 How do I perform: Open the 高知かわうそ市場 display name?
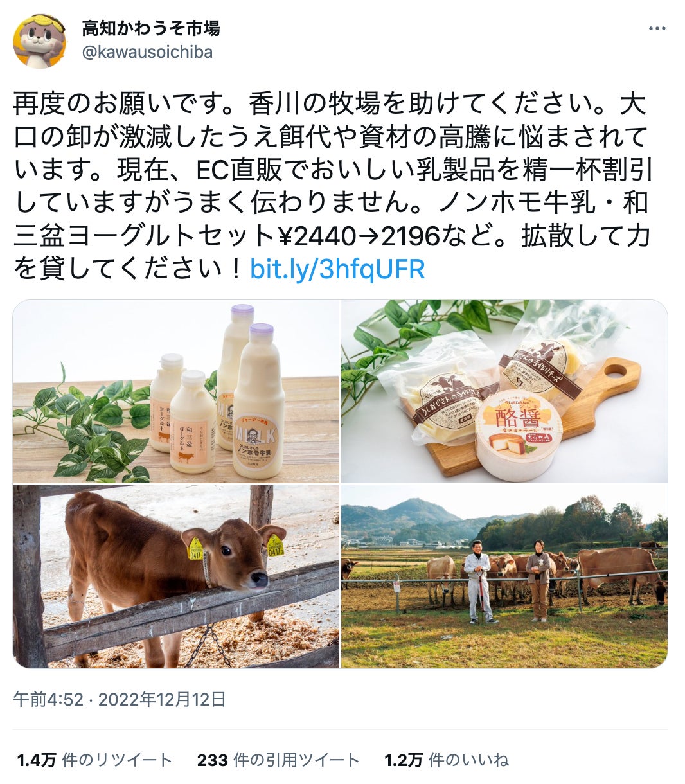tap(150, 28)
